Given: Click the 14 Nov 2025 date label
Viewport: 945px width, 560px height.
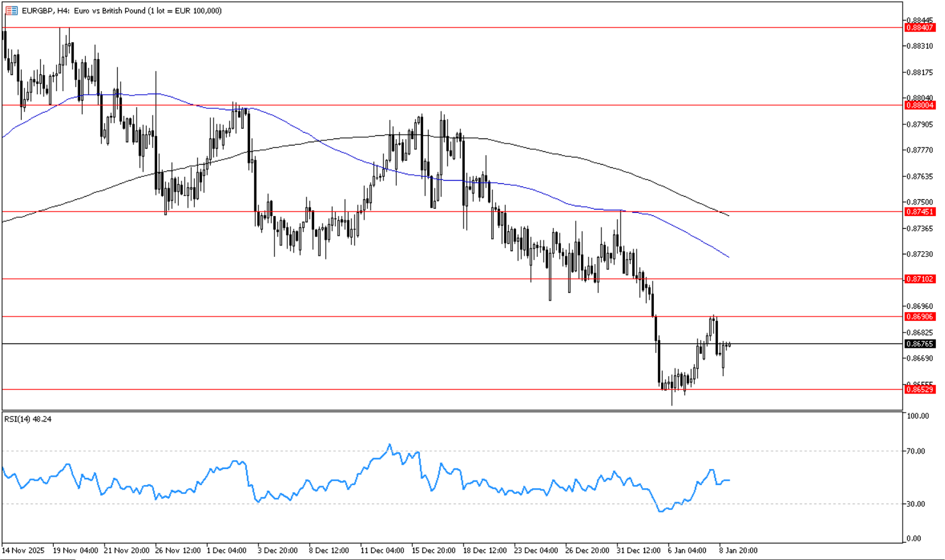Looking at the screenshot, I should point(23,550).
